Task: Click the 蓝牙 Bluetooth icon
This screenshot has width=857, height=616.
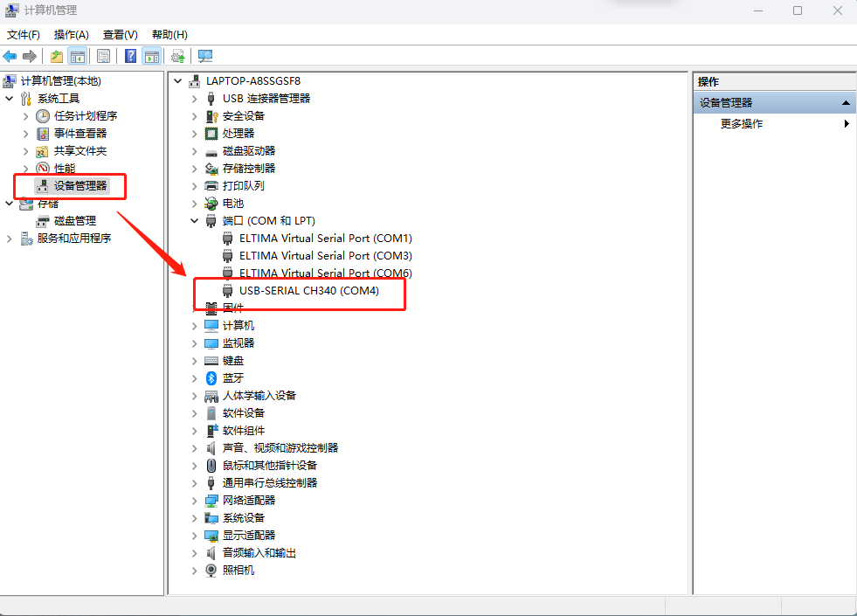Action: [211, 378]
